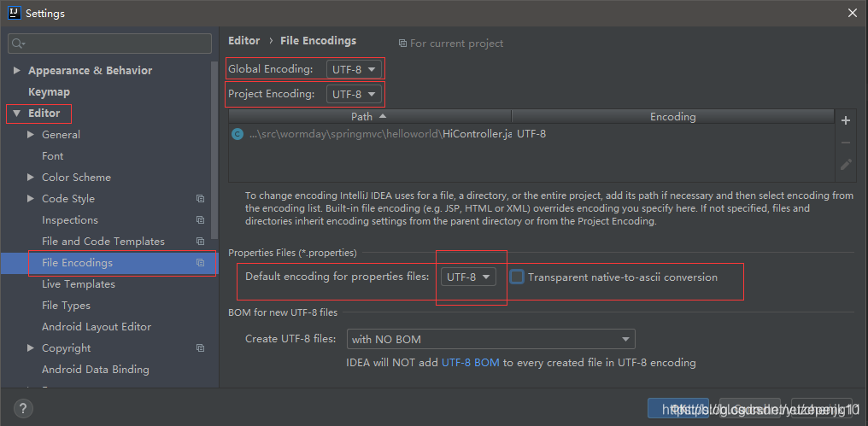The width and height of the screenshot is (868, 426).
Task: Open the Project Encoding dropdown
Action: click(x=355, y=94)
